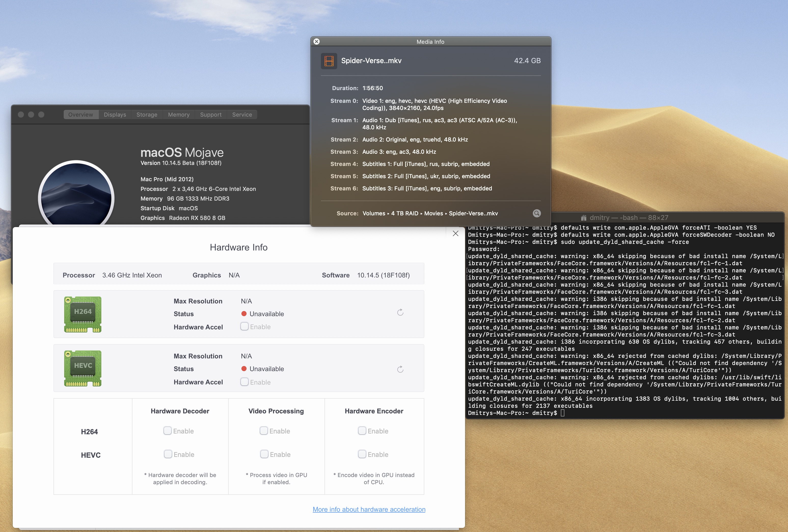The height and width of the screenshot is (532, 788).
Task: Open the Storage tab
Action: click(x=147, y=115)
